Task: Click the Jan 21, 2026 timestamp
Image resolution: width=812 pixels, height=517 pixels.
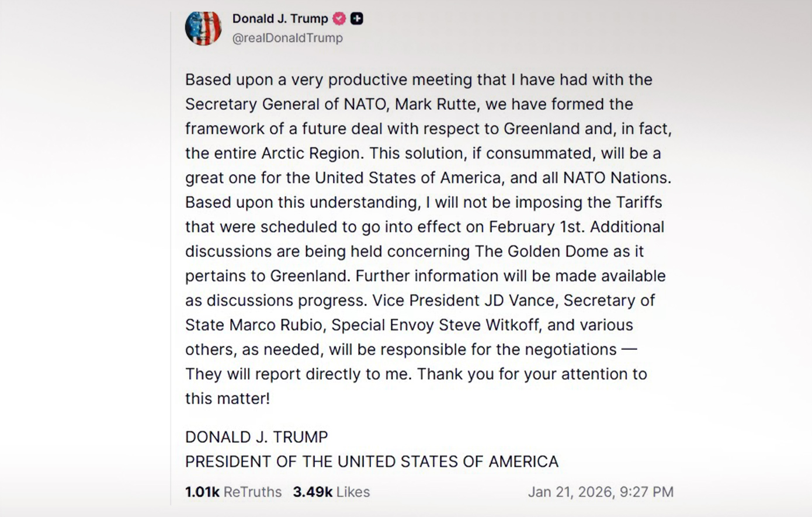Action: (601, 492)
